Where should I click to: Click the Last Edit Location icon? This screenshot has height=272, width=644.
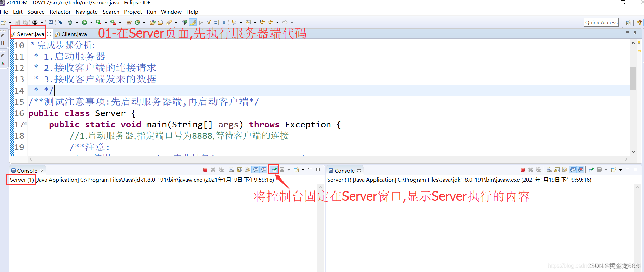click(262, 22)
